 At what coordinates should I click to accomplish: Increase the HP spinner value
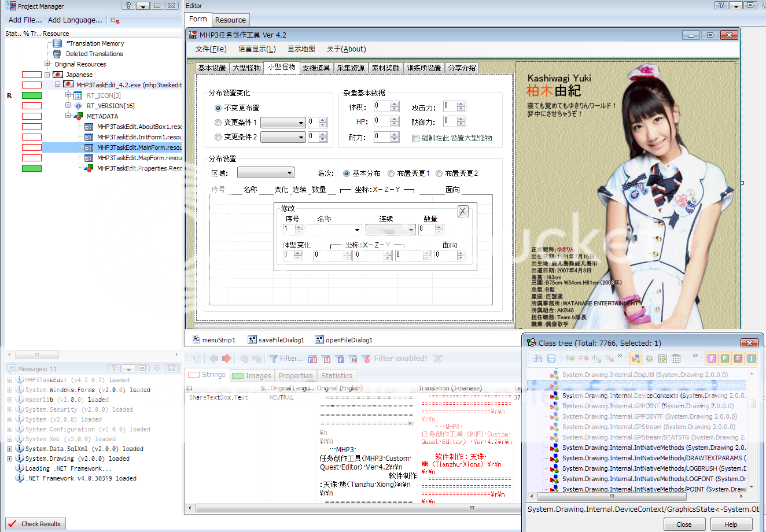395,119
